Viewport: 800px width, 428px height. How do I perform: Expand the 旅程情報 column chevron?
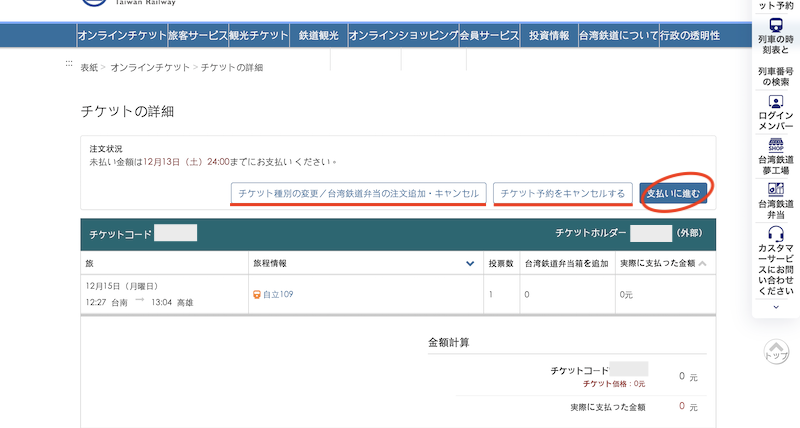470,264
